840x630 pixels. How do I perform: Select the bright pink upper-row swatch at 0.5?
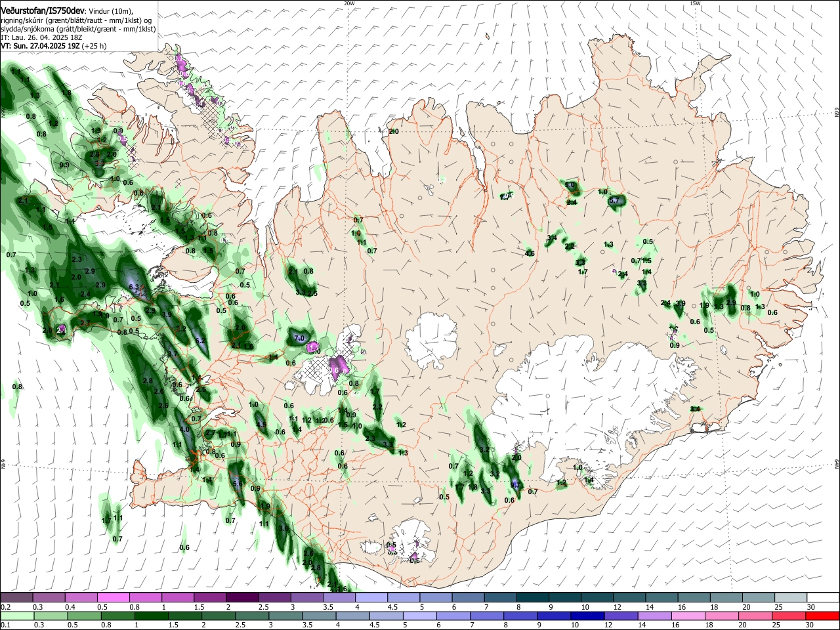(x=113, y=597)
